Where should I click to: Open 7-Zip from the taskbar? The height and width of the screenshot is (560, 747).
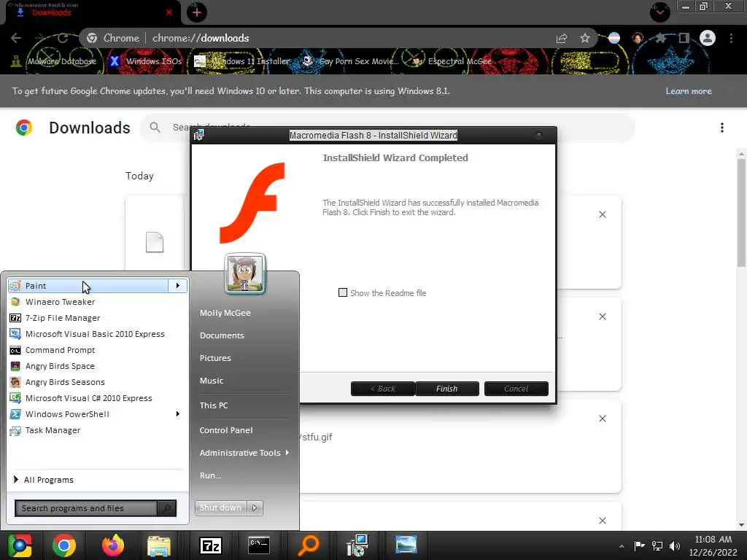pyautogui.click(x=211, y=545)
